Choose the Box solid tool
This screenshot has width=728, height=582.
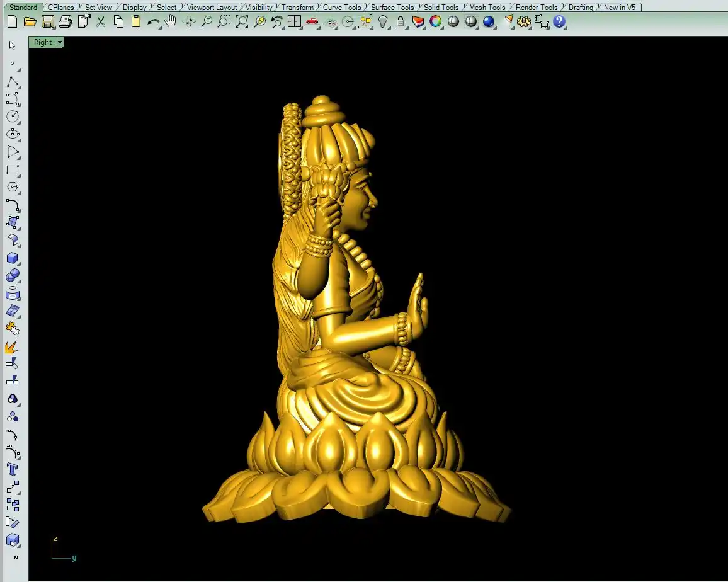pyautogui.click(x=13, y=258)
